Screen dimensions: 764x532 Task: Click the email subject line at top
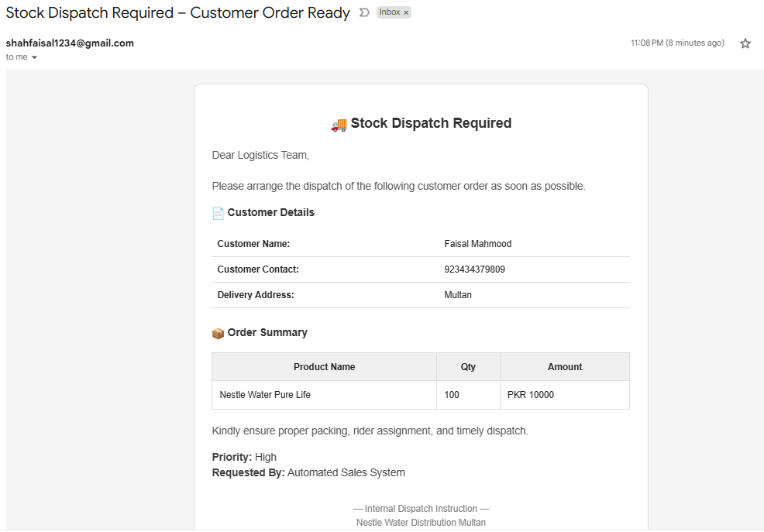pyautogui.click(x=177, y=13)
